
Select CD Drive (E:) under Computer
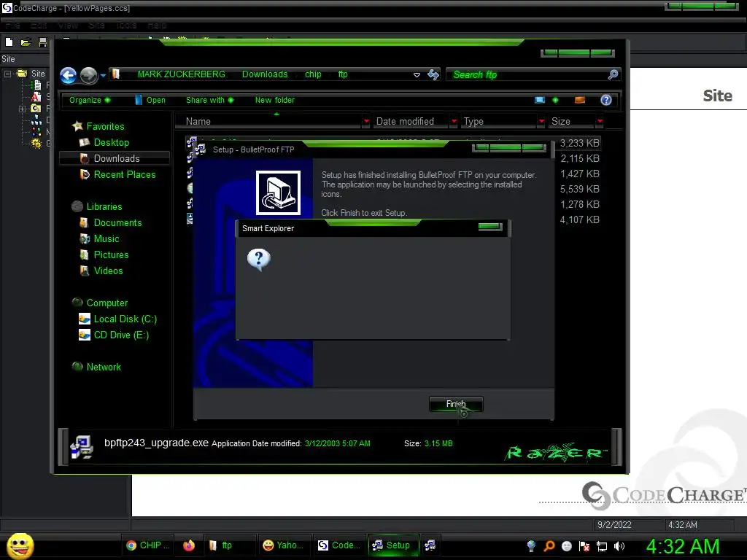(x=121, y=335)
